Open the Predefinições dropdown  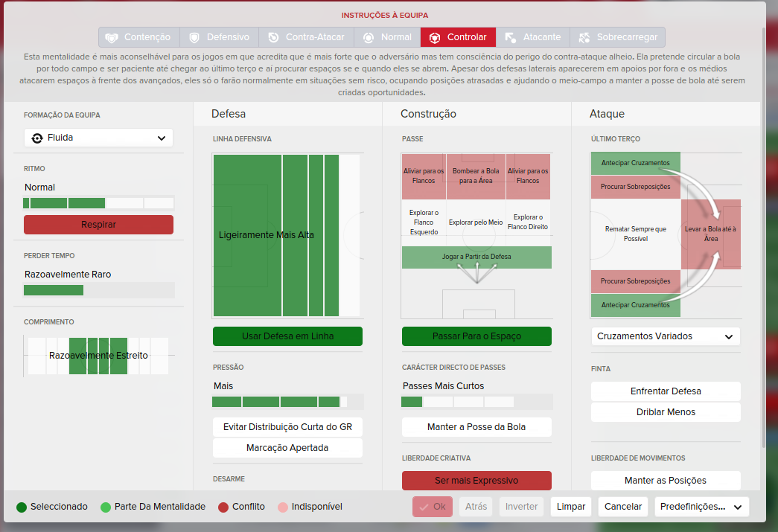point(701,507)
